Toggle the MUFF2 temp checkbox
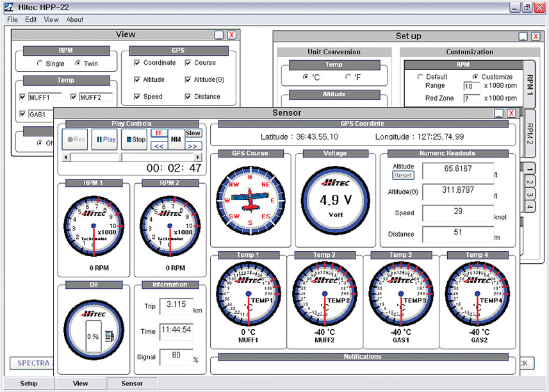This screenshot has width=549, height=392. pyautogui.click(x=74, y=97)
